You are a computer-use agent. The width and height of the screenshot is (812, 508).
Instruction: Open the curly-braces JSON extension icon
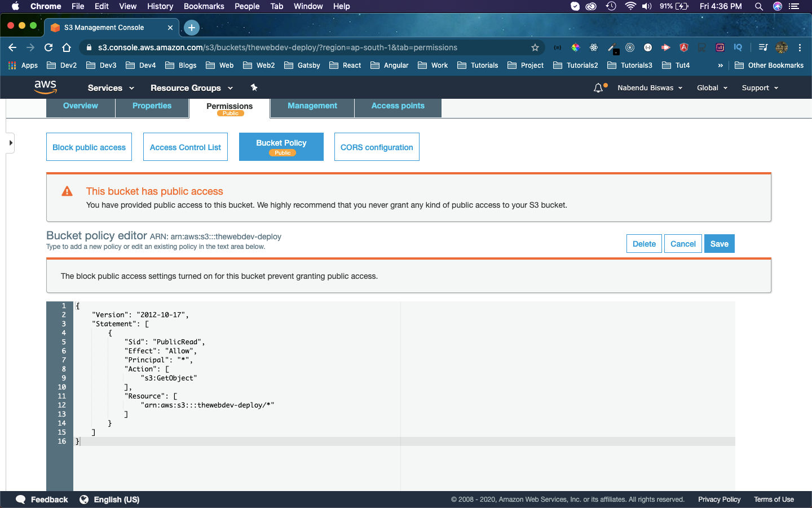pos(558,47)
